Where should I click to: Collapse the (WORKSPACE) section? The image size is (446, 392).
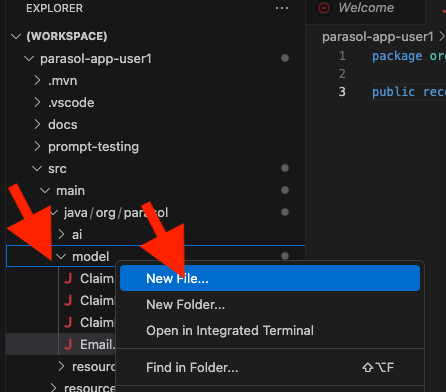click(x=16, y=36)
